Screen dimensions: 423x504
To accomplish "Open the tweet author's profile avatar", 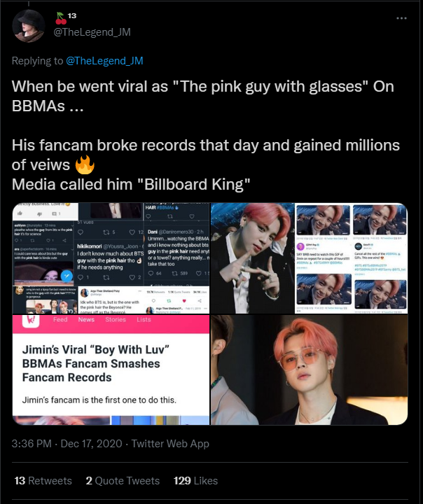I will point(28,26).
